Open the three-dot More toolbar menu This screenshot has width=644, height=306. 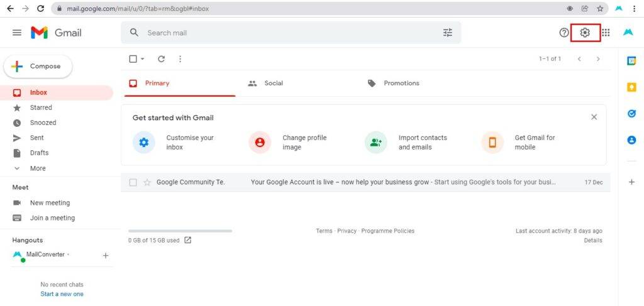click(x=180, y=59)
